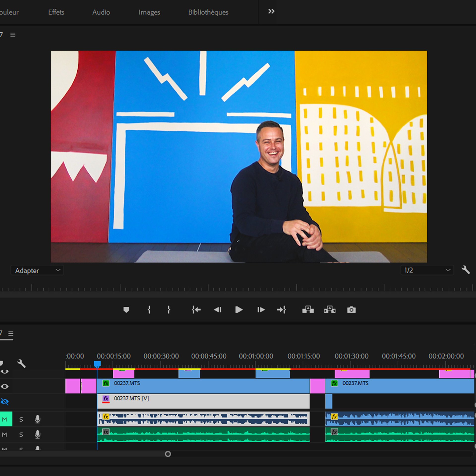Hide the video track containing the 00237.MTS clip
476x476 pixels.
pyautogui.click(x=5, y=386)
